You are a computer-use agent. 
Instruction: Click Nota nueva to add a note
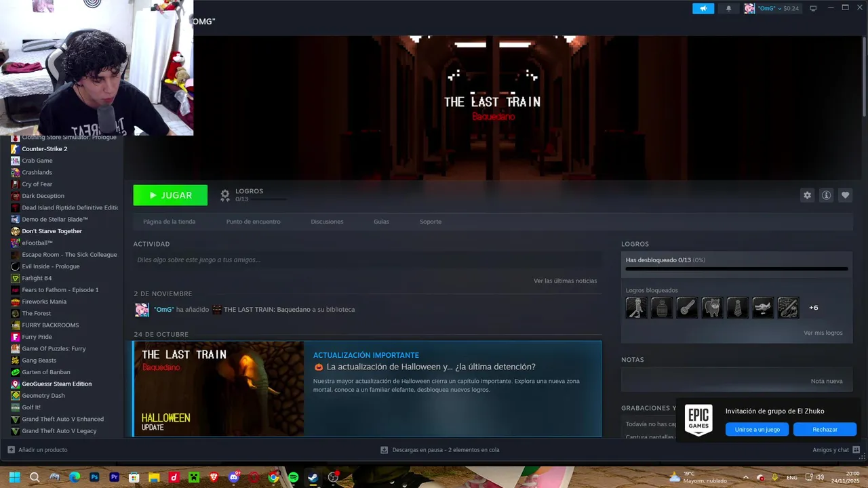827,381
